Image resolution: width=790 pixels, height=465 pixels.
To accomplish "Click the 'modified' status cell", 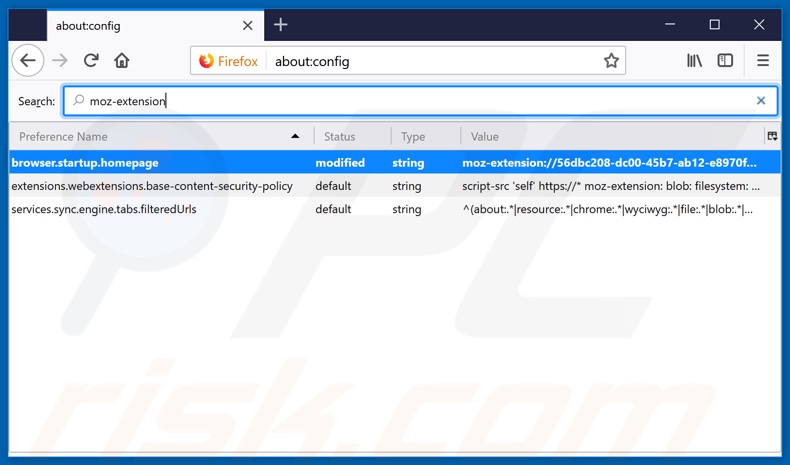I will click(x=340, y=163).
